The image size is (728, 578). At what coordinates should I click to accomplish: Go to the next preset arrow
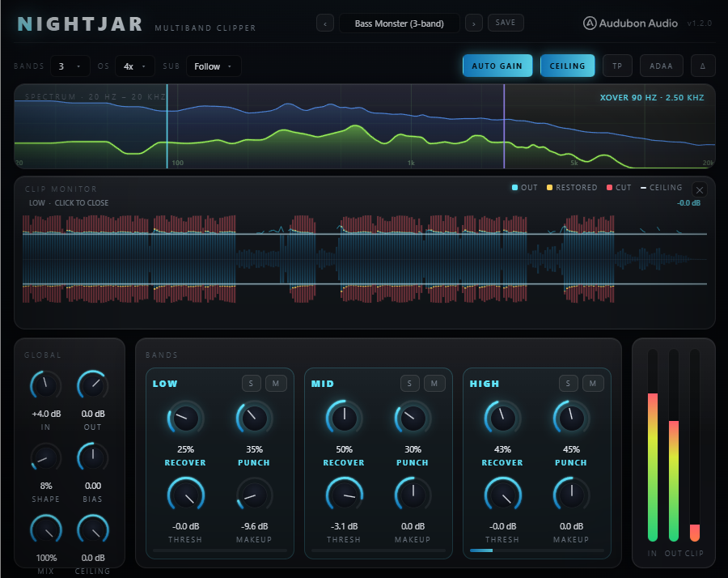point(473,23)
